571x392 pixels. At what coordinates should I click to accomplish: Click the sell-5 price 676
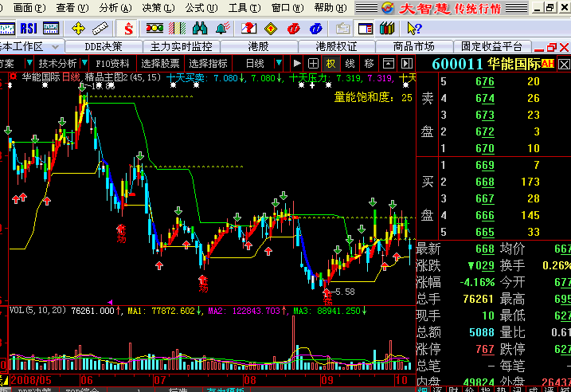(485, 81)
